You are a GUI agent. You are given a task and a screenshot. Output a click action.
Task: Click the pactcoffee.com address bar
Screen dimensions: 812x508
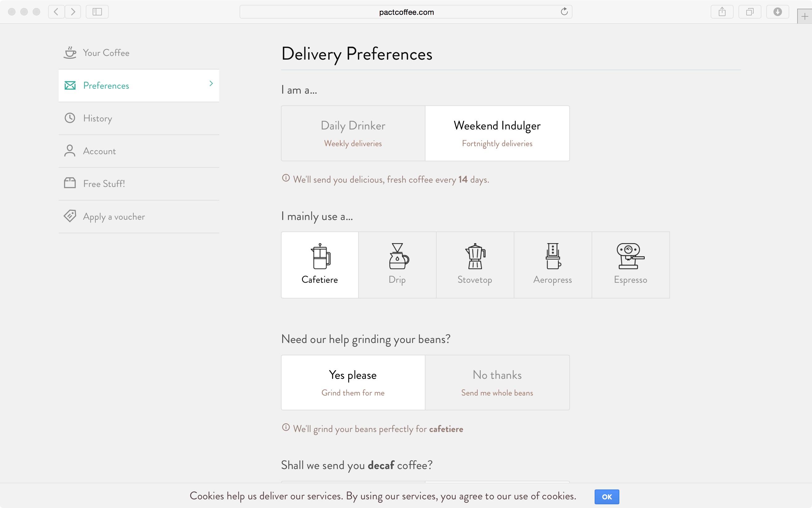tap(406, 12)
